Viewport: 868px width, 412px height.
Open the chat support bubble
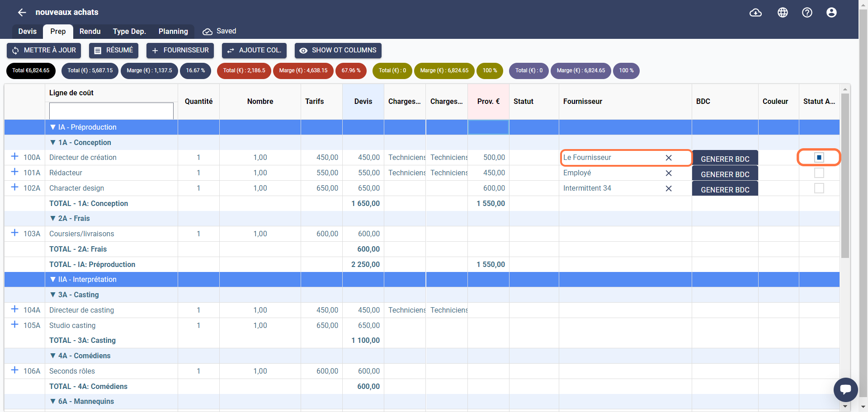pos(845,389)
